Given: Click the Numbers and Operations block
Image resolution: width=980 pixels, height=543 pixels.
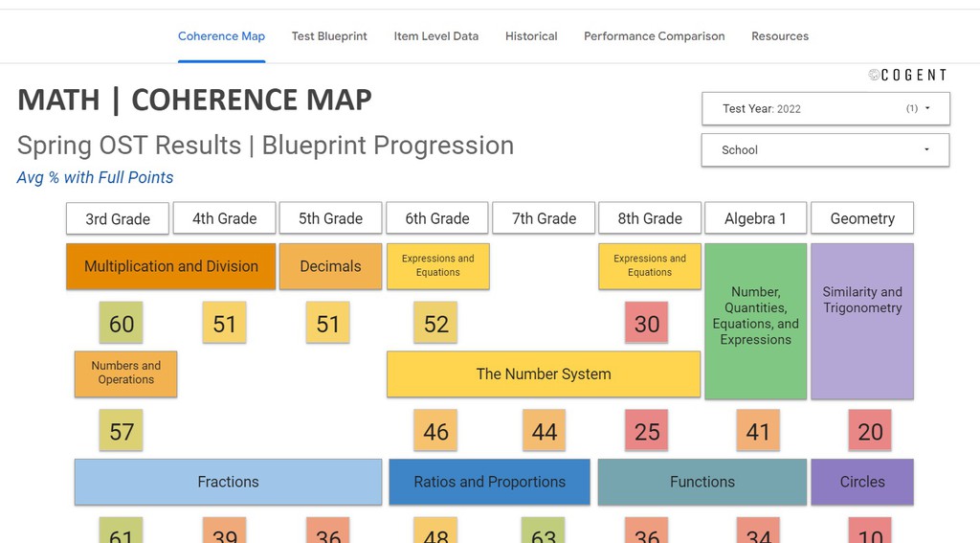Looking at the screenshot, I should pos(125,374).
